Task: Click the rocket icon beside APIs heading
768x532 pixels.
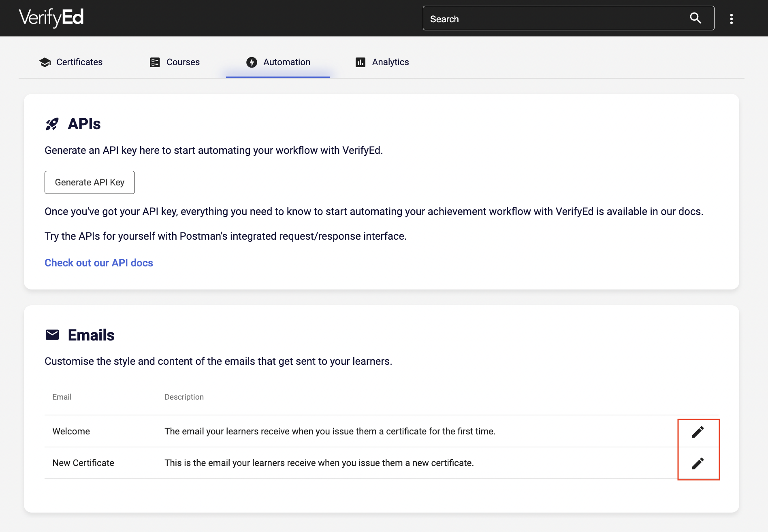Action: (x=52, y=123)
